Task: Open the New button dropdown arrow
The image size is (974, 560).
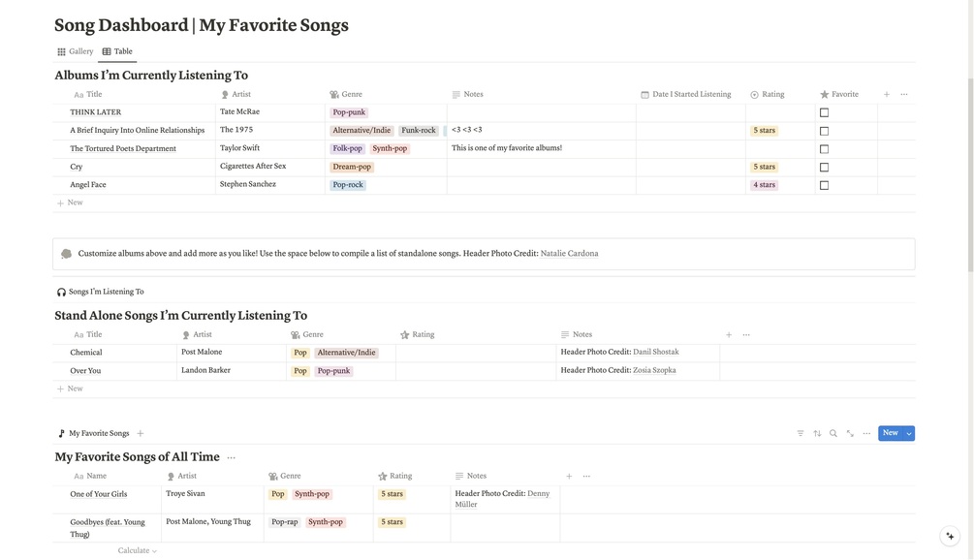Action: click(x=906, y=430)
